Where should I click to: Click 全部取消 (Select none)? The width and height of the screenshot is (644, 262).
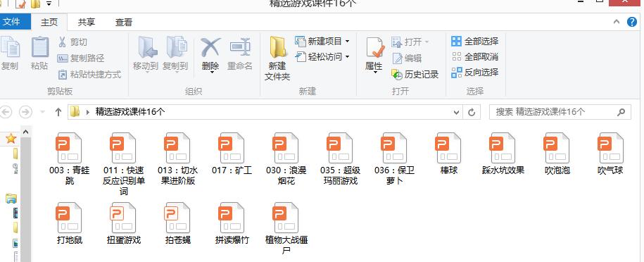point(475,57)
